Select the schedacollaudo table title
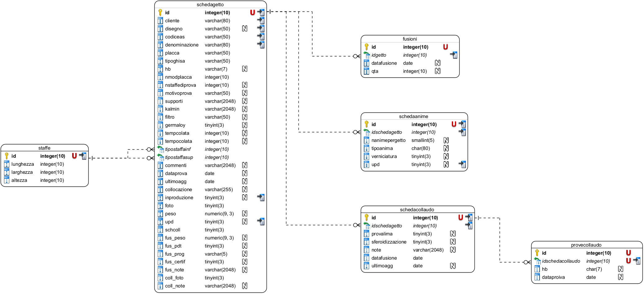This screenshot has width=644, height=294. pos(417,210)
